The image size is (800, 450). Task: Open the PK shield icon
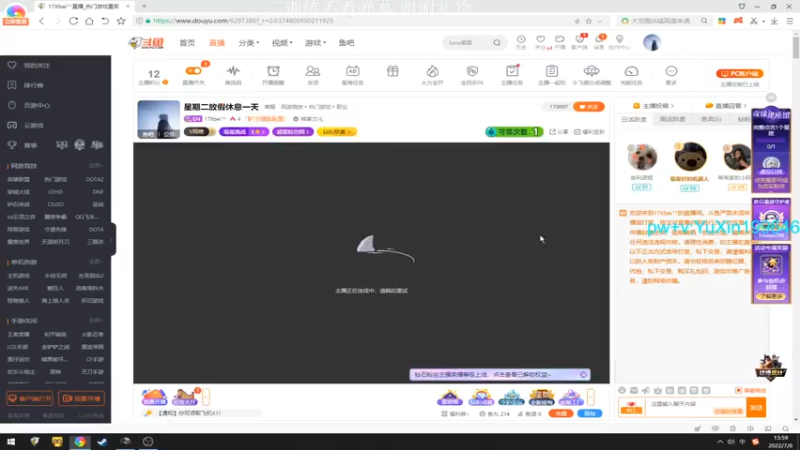coord(472,71)
